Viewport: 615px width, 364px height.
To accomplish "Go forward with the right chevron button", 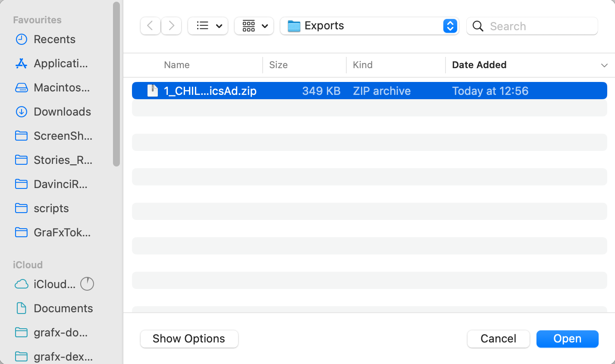I will point(171,26).
